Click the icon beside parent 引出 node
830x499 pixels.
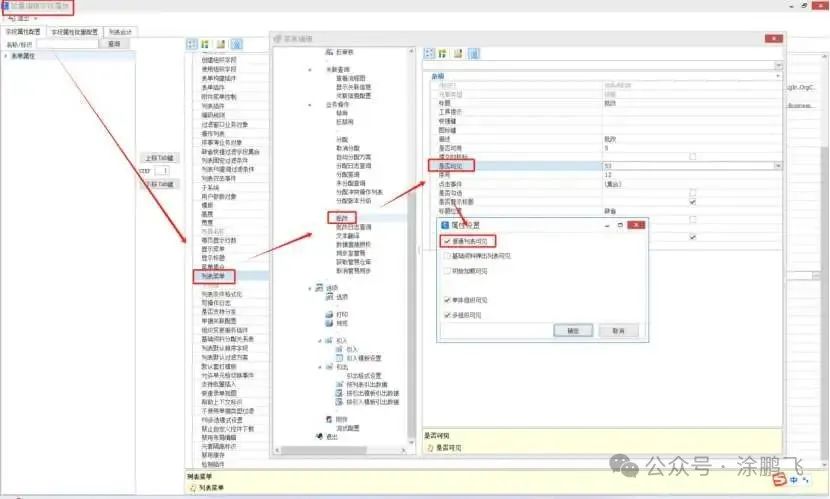(x=329, y=367)
